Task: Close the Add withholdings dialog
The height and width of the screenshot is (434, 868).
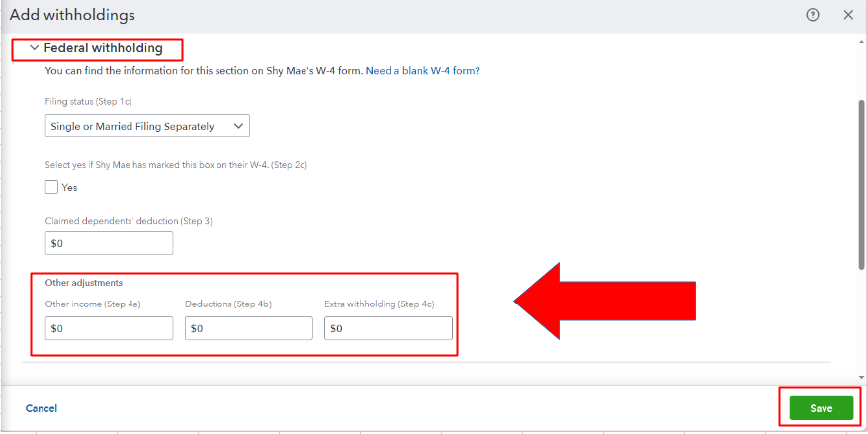Action: (x=848, y=15)
